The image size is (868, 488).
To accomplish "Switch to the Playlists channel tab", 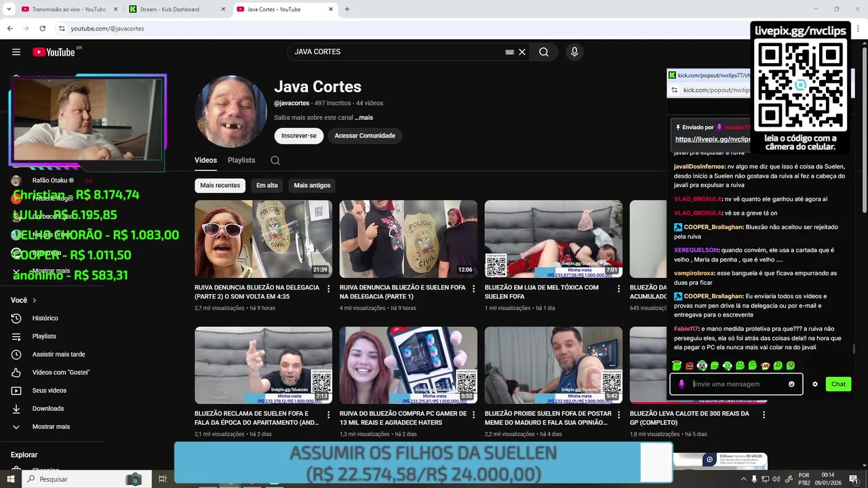I will [x=241, y=161].
